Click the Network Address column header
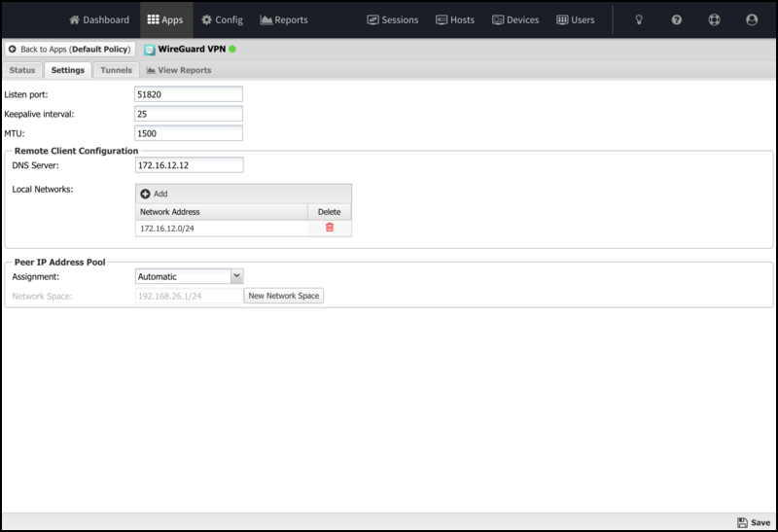The image size is (778, 532). click(222, 212)
